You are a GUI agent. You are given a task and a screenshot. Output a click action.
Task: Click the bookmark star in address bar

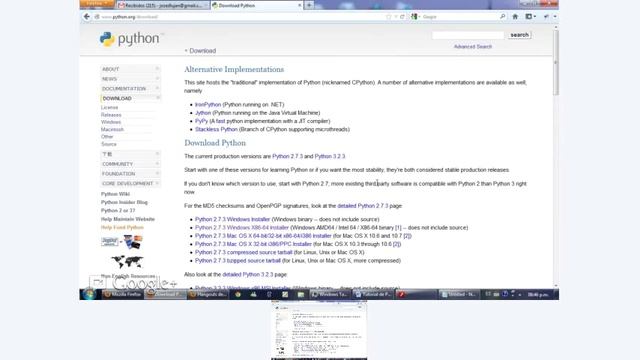[389, 17]
